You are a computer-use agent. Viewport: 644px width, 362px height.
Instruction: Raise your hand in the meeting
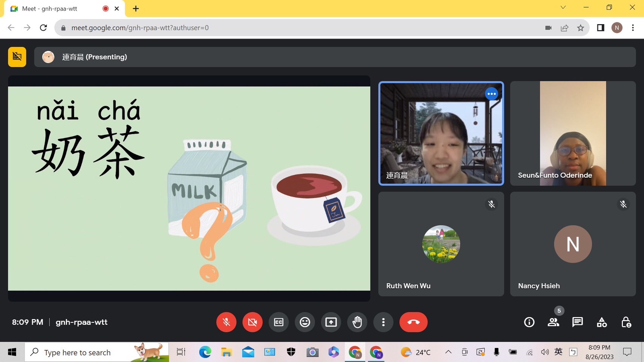pyautogui.click(x=357, y=322)
